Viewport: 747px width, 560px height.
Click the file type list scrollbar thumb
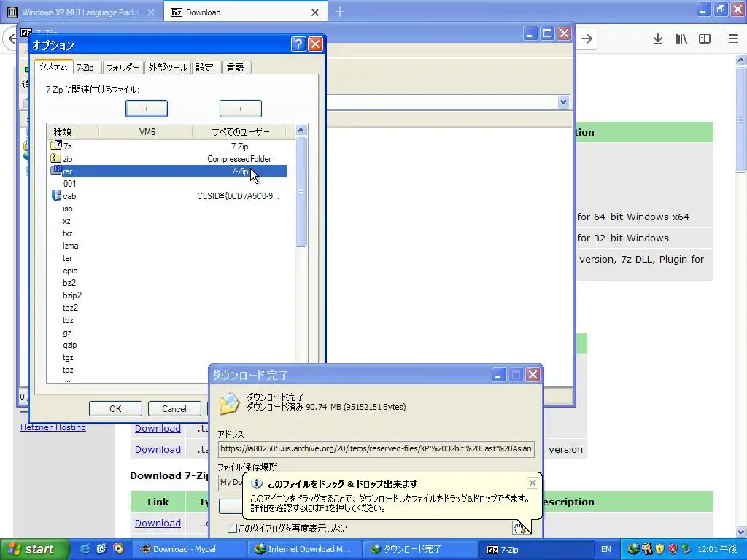tap(301, 192)
